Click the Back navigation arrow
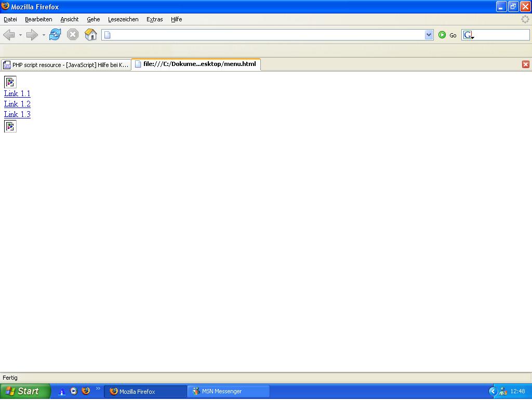532x400 pixels. pos(9,35)
